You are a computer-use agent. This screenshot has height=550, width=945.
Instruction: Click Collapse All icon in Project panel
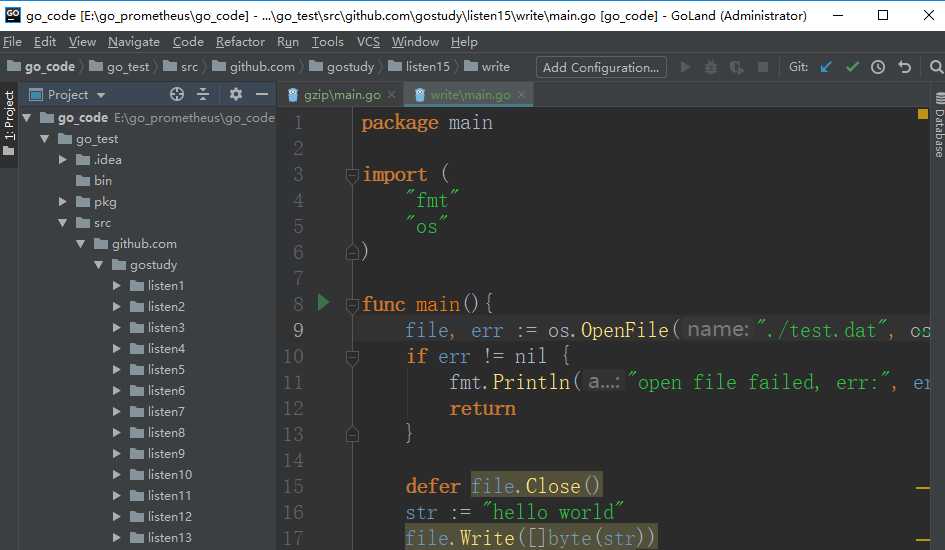[203, 94]
